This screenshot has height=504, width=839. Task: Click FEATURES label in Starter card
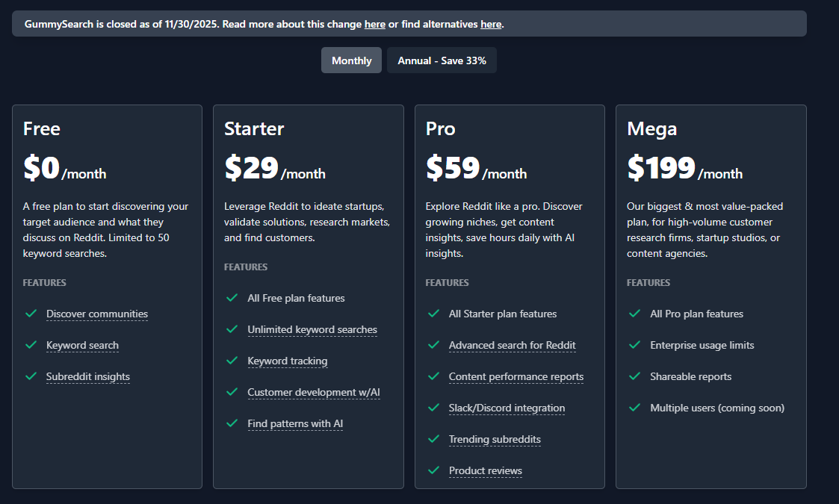tap(246, 267)
